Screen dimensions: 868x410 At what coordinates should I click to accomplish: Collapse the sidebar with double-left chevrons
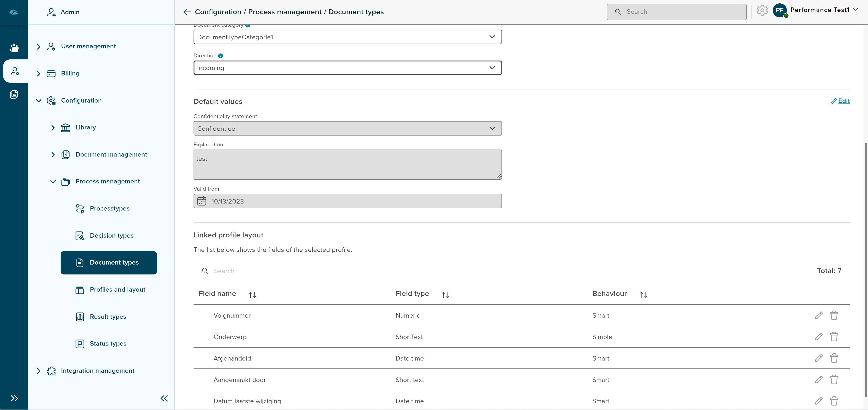(164, 398)
